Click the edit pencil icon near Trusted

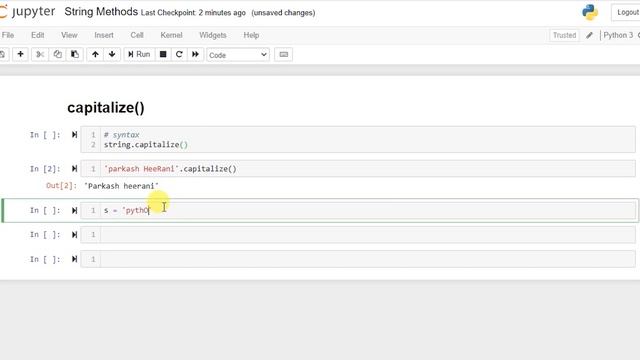(x=589, y=36)
